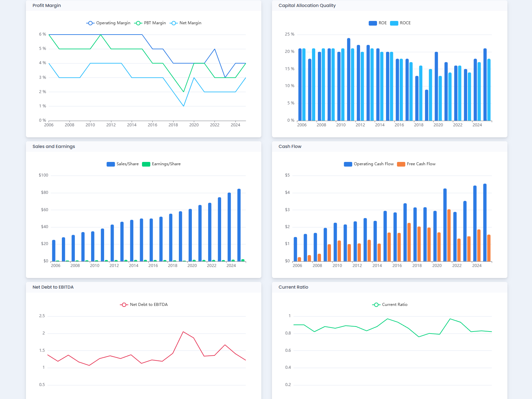Click the Current Ratio legend marker

point(376,305)
